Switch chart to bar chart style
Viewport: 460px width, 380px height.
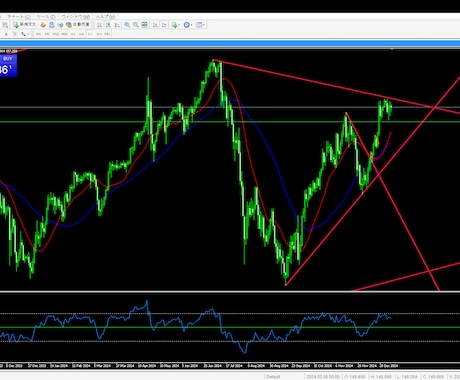pos(99,25)
